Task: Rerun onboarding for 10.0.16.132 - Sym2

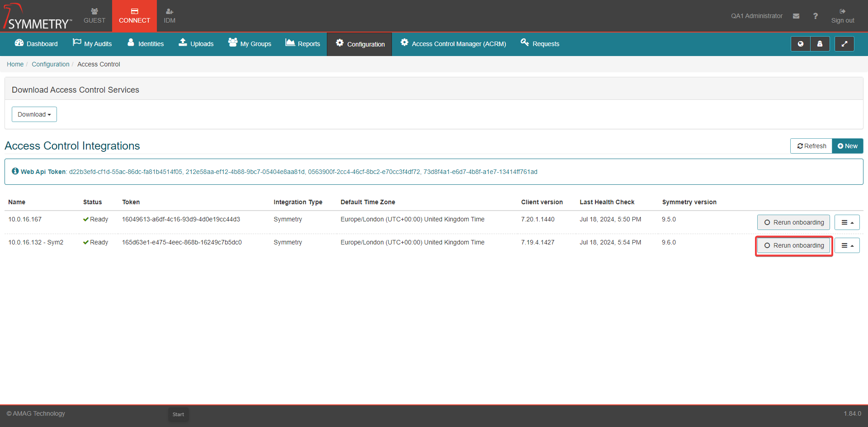Action: [793, 245]
